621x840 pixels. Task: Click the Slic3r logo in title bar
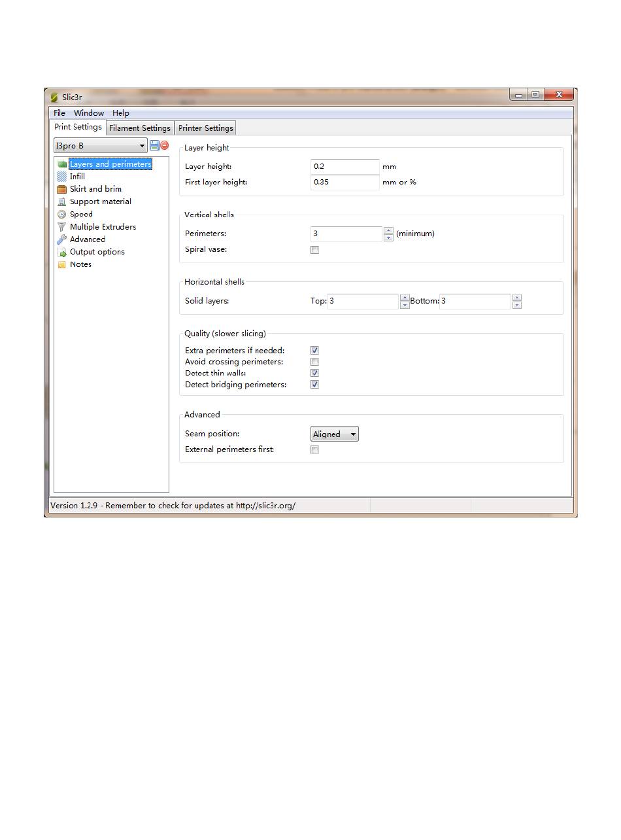[54, 97]
